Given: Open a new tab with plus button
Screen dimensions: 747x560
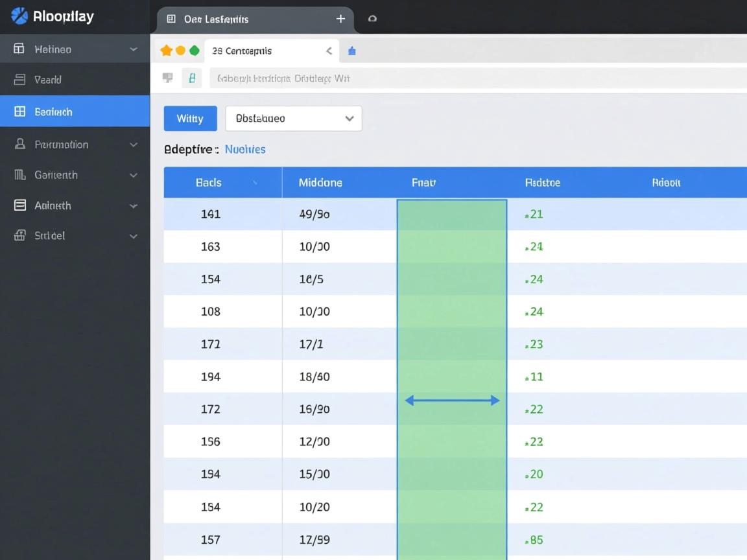Looking at the screenshot, I should [x=340, y=19].
